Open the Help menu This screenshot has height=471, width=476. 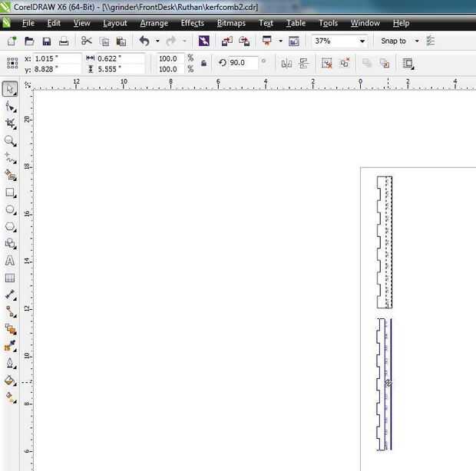(401, 23)
